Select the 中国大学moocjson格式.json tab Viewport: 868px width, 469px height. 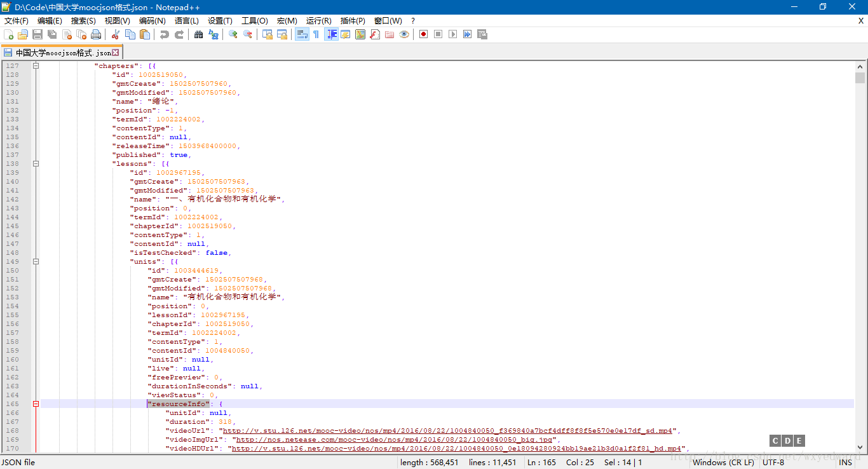tap(62, 53)
